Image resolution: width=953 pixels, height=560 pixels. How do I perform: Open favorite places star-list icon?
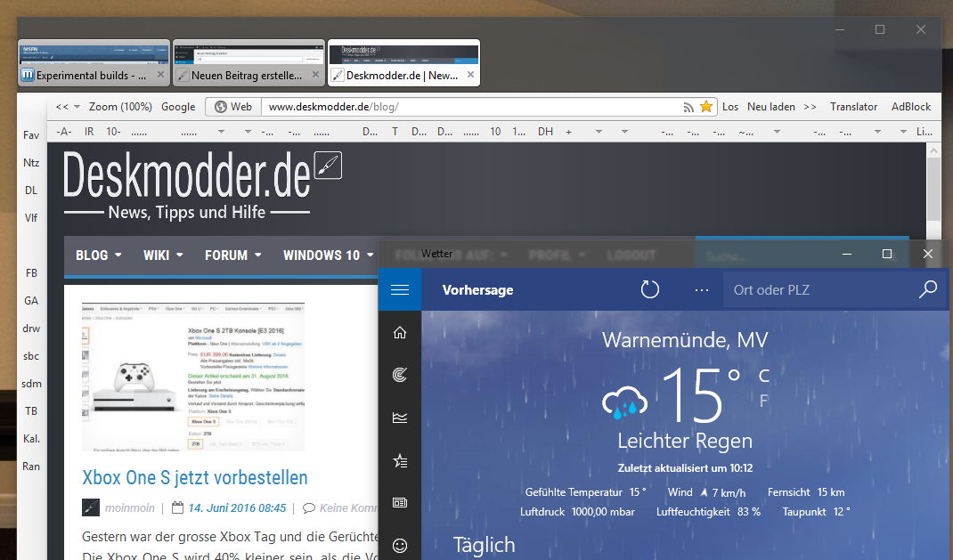[x=400, y=461]
